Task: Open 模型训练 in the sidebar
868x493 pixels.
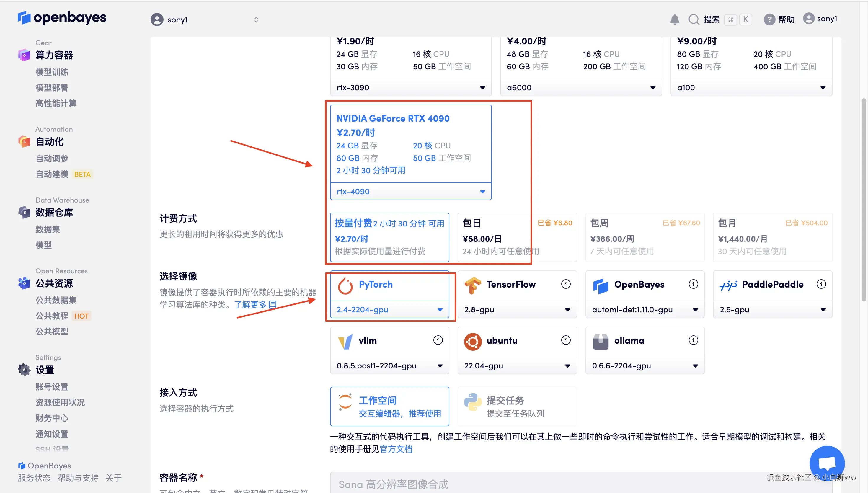Action: click(52, 72)
